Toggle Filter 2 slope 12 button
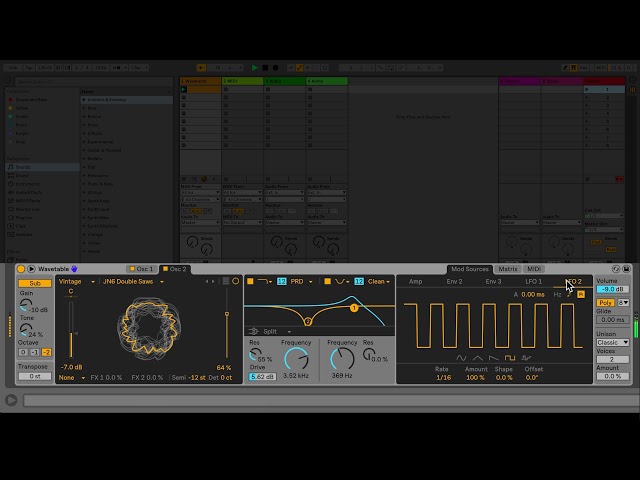The image size is (640, 480). [359, 282]
